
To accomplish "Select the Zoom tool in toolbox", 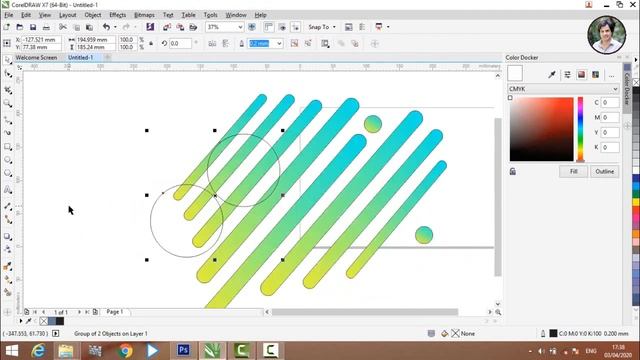I will pyautogui.click(x=7, y=103).
